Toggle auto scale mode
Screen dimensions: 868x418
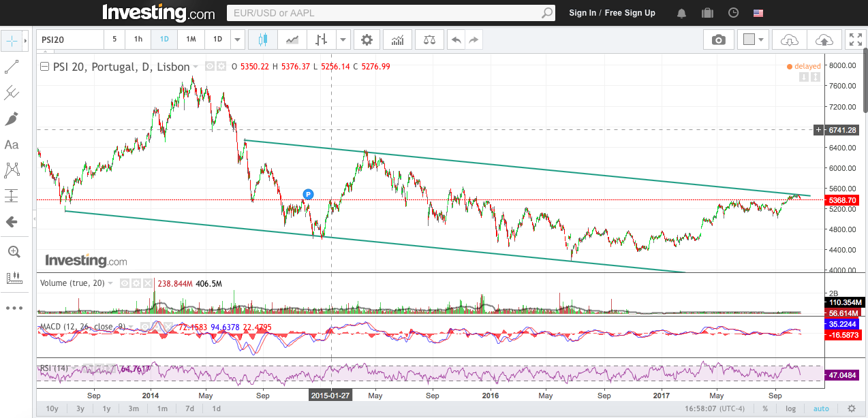[821, 408]
